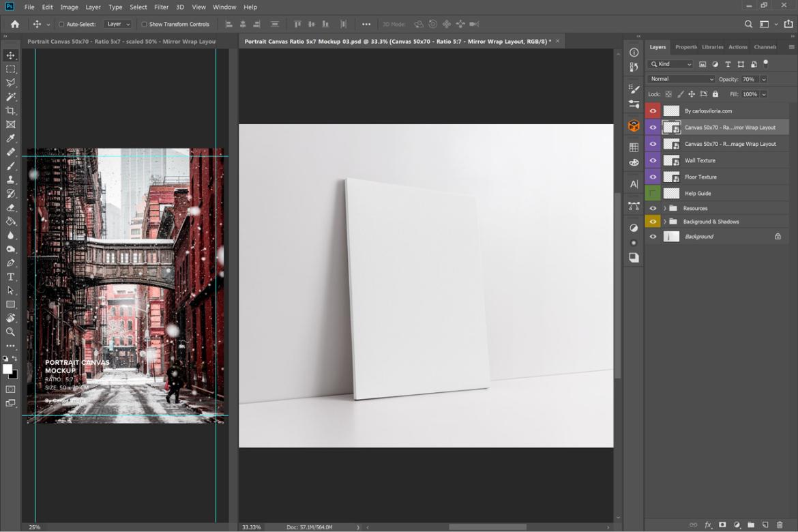
Task: Hide the Mirror Wrap Layout layer
Action: [653, 128]
